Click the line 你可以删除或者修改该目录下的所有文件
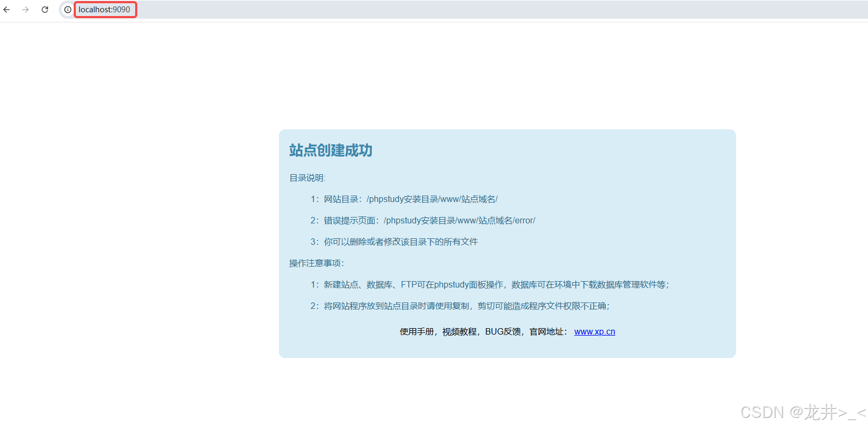This screenshot has height=427, width=868. pyautogui.click(x=394, y=242)
